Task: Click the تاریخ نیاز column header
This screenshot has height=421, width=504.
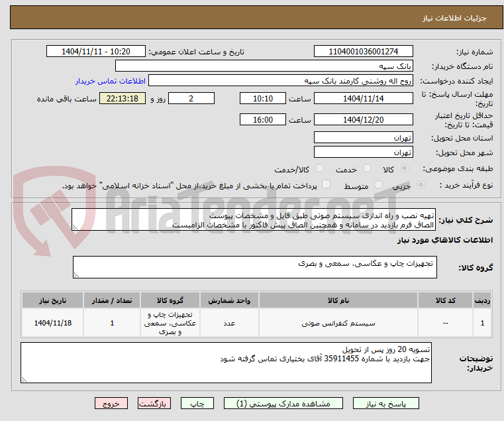Action: [53, 300]
